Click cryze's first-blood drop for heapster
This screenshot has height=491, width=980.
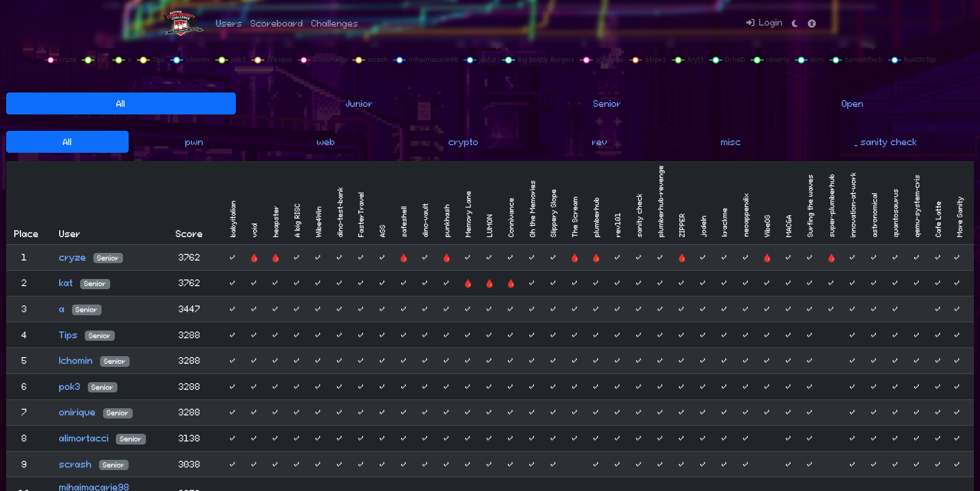(276, 258)
